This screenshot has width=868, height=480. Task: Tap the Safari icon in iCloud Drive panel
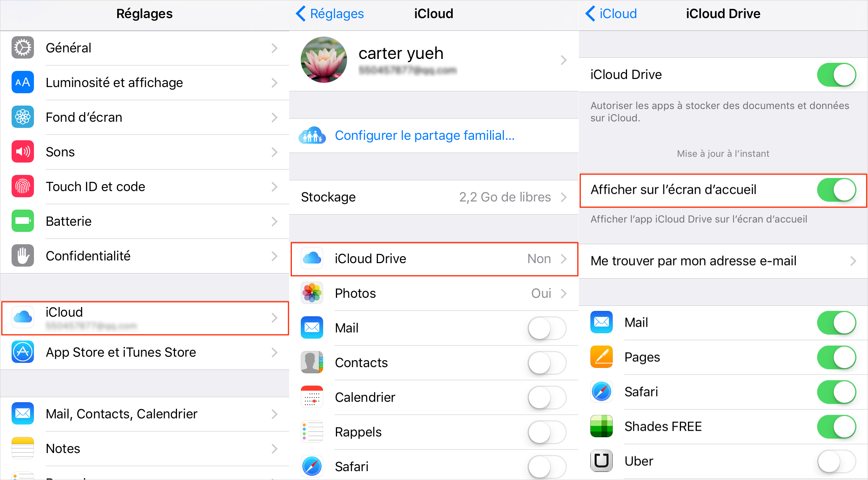click(x=602, y=392)
